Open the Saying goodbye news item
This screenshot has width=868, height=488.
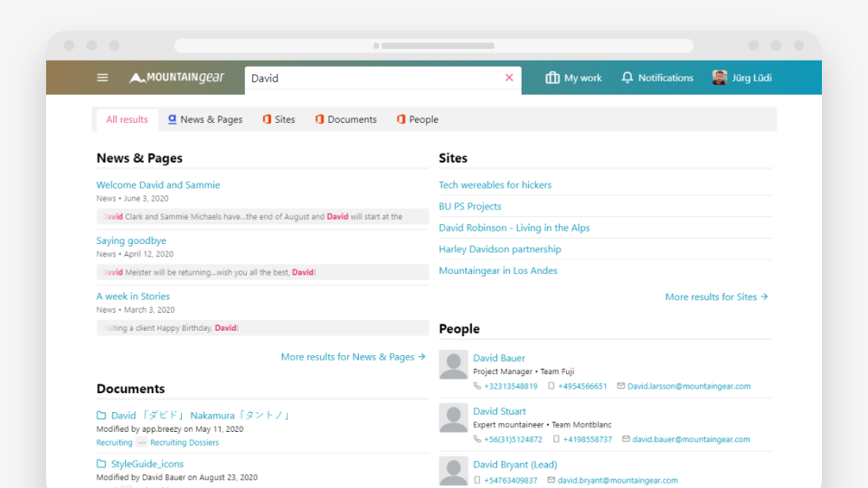(131, 240)
